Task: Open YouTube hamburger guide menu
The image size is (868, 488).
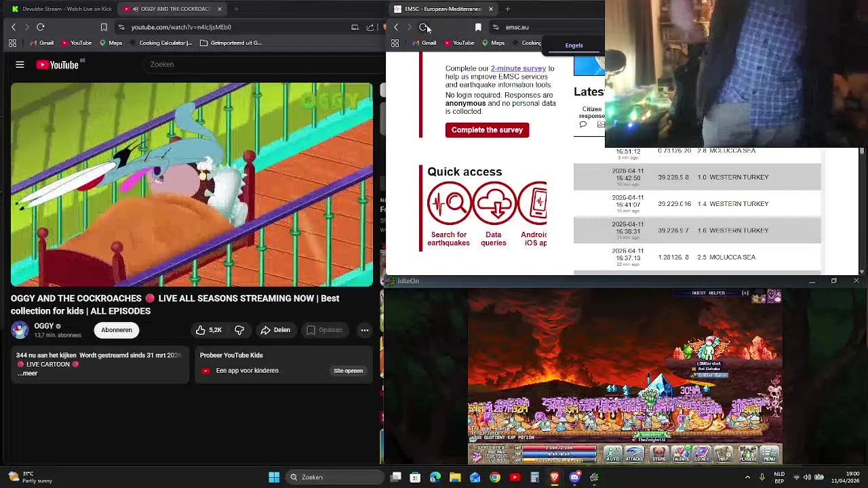Action: click(x=20, y=64)
